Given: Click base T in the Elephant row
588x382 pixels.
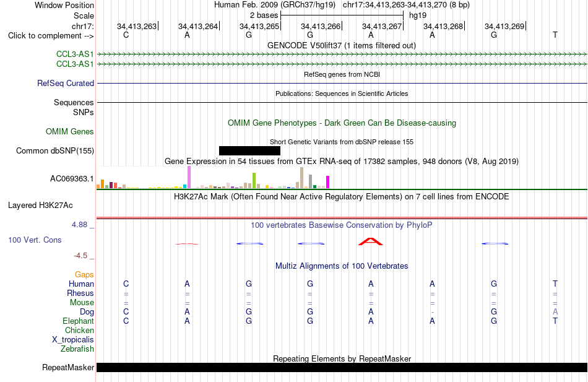Looking at the screenshot, I should click(x=555, y=321).
